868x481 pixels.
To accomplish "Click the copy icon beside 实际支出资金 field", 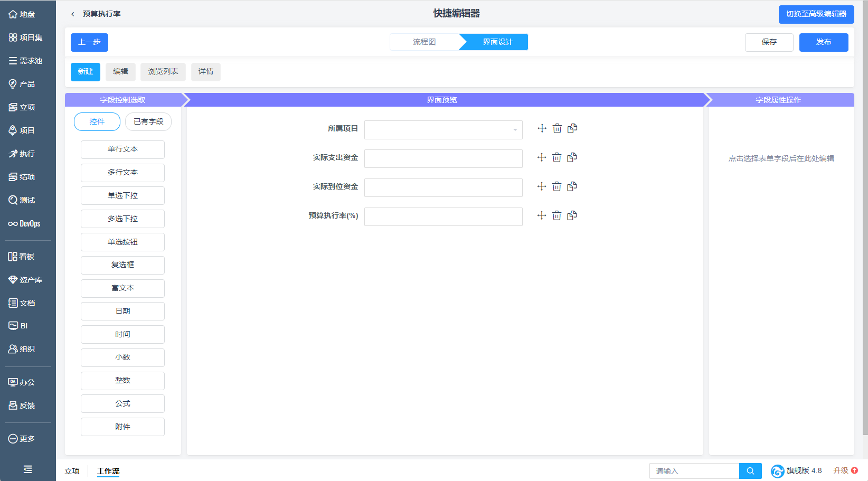I will [572, 157].
